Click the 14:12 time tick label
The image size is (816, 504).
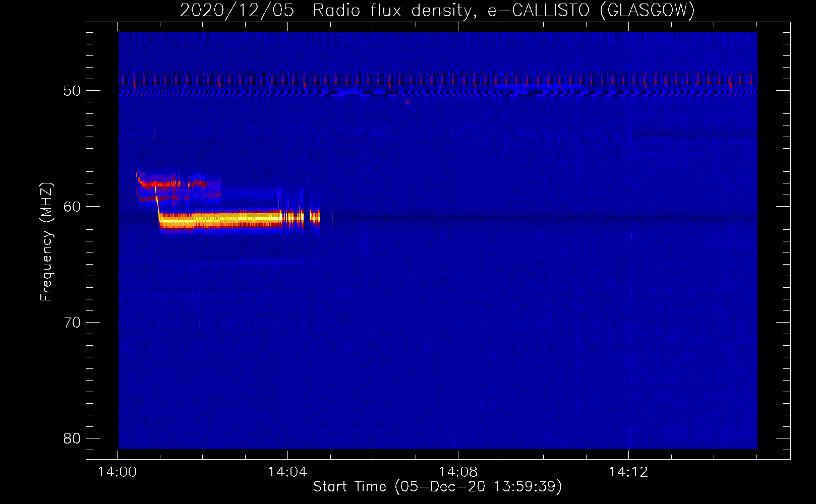(x=628, y=472)
